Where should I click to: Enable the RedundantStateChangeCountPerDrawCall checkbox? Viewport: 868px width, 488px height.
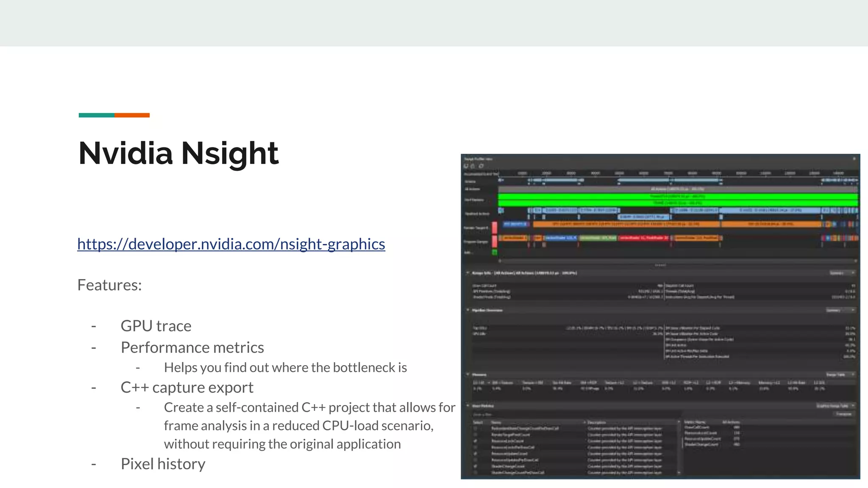pos(476,428)
